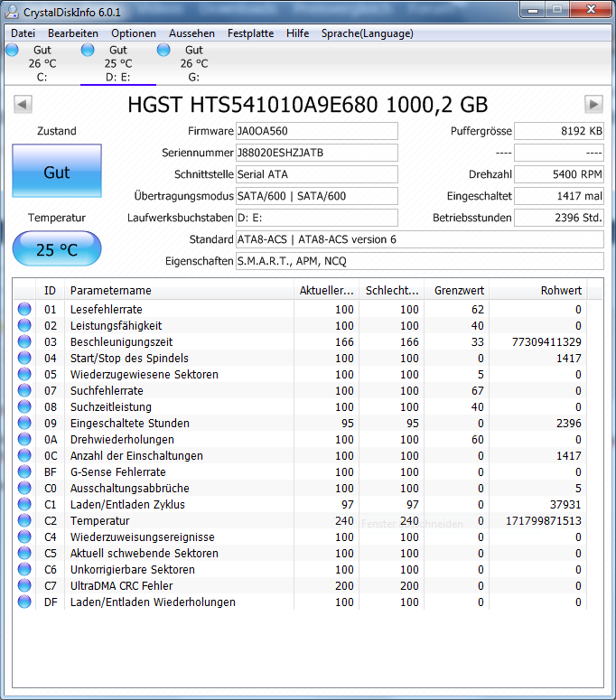
Task: Select the Suchzeitleistung parameter name
Action: coord(111,407)
